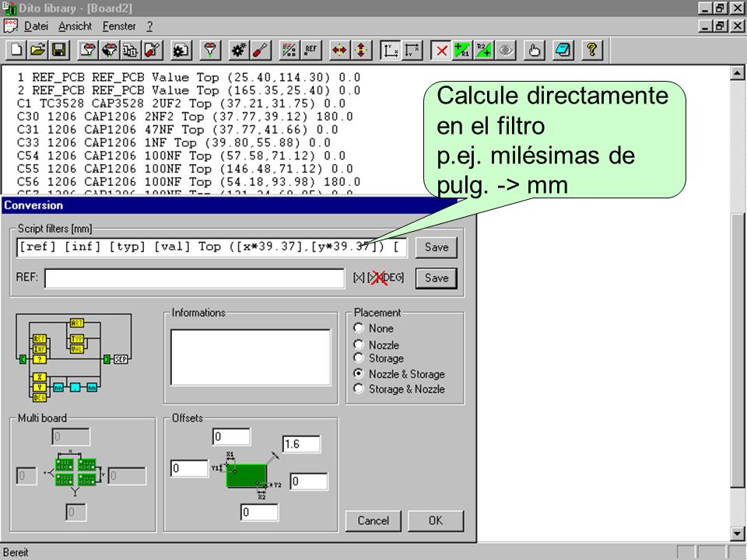Select the Y-down axis orientation icon

(x=412, y=50)
